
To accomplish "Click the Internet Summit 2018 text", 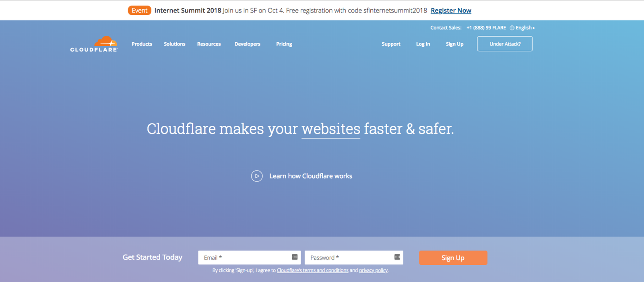I will (188, 10).
